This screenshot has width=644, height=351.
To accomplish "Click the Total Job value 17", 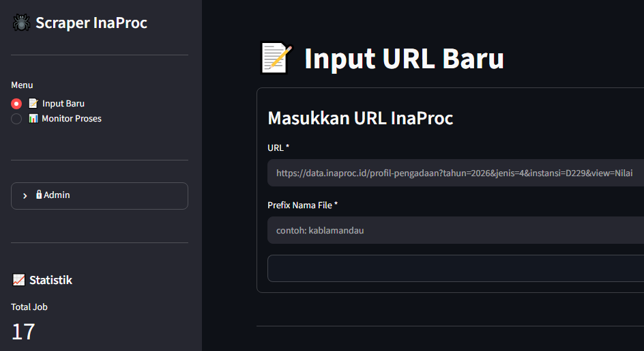I will (23, 332).
